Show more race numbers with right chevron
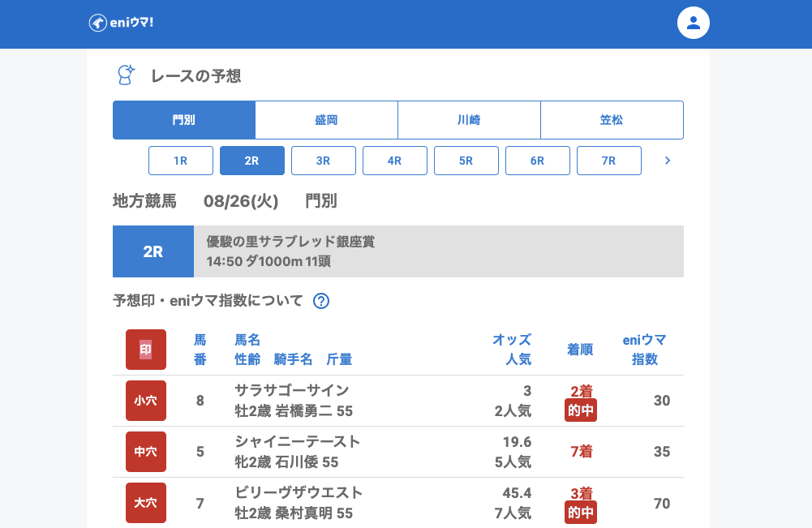 (x=668, y=161)
